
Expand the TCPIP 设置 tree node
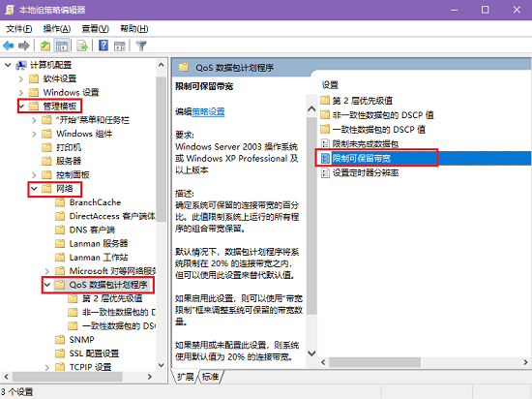[x=47, y=367]
